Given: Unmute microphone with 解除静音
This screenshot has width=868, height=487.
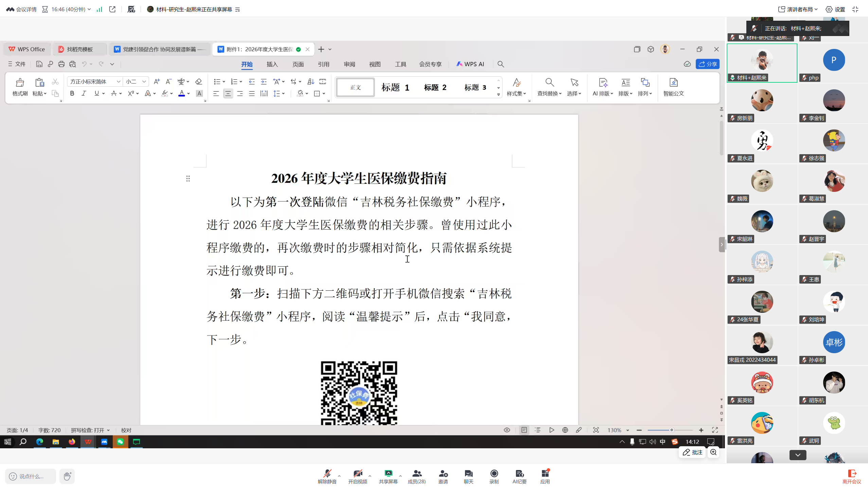Looking at the screenshot, I should click(x=327, y=473).
